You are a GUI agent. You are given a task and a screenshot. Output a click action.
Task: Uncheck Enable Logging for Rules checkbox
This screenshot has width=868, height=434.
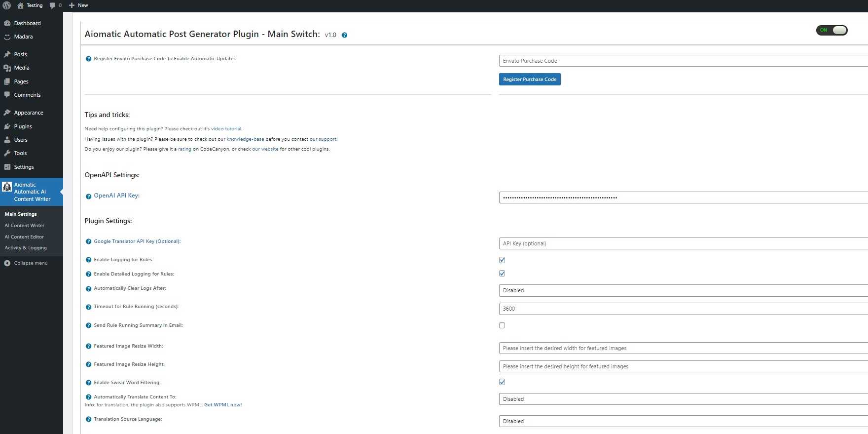[502, 260]
